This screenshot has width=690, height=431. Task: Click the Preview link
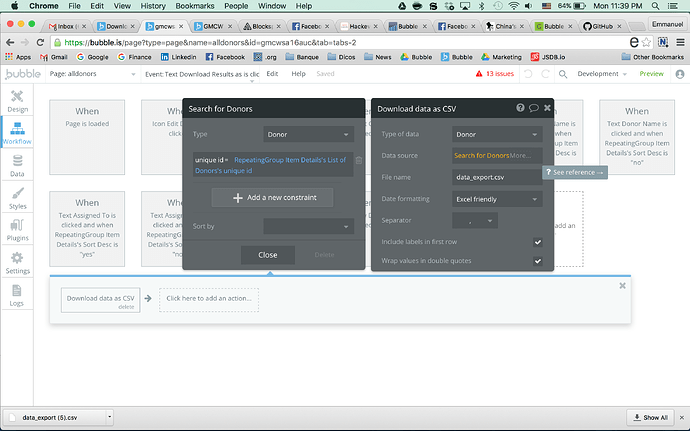click(x=651, y=74)
